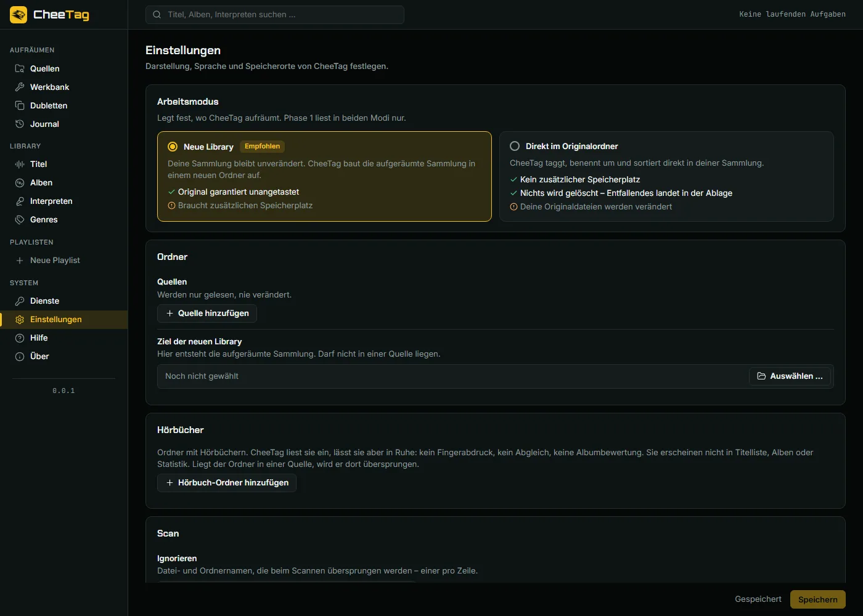Click the Gespeichert status label
The height and width of the screenshot is (616, 863).
pos(758,599)
